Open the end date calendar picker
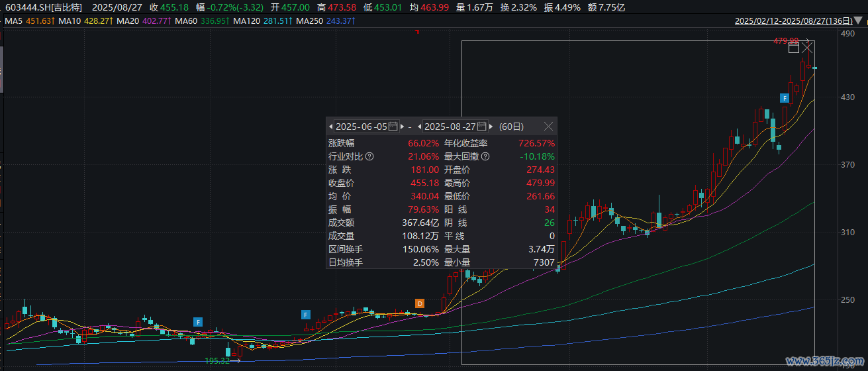The height and width of the screenshot is (371, 868). (482, 126)
